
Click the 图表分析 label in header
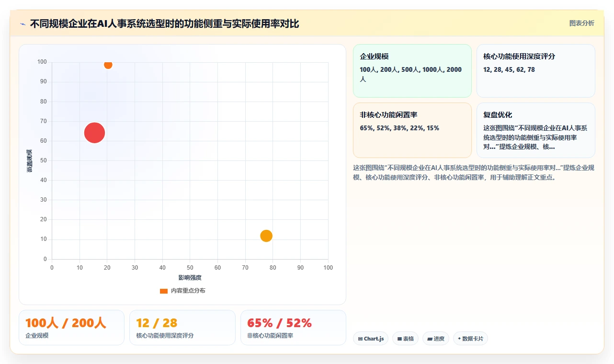point(581,23)
